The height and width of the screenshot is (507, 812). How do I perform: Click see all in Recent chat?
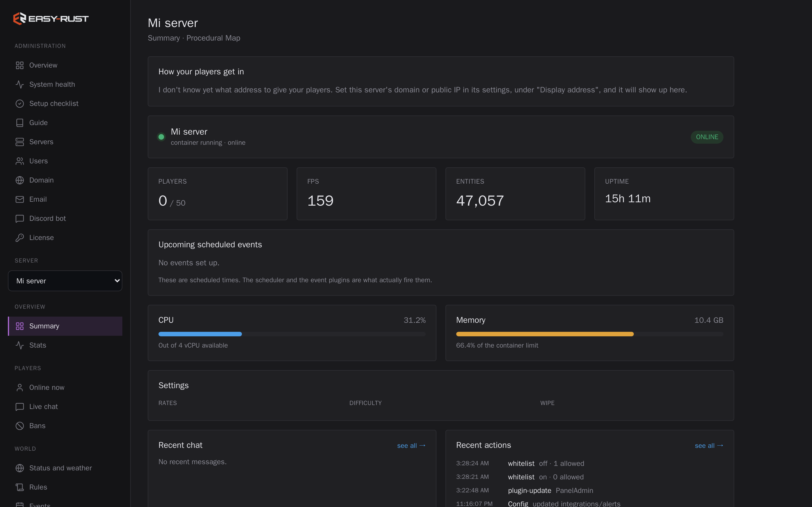point(411,445)
